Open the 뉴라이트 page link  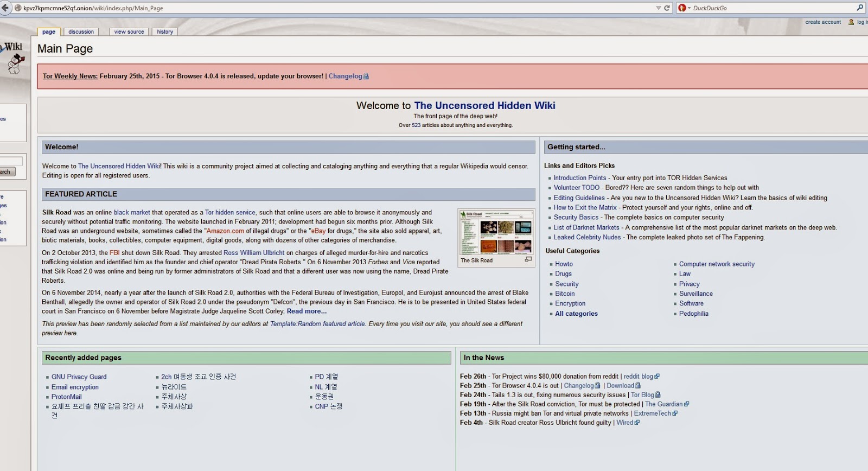click(174, 387)
